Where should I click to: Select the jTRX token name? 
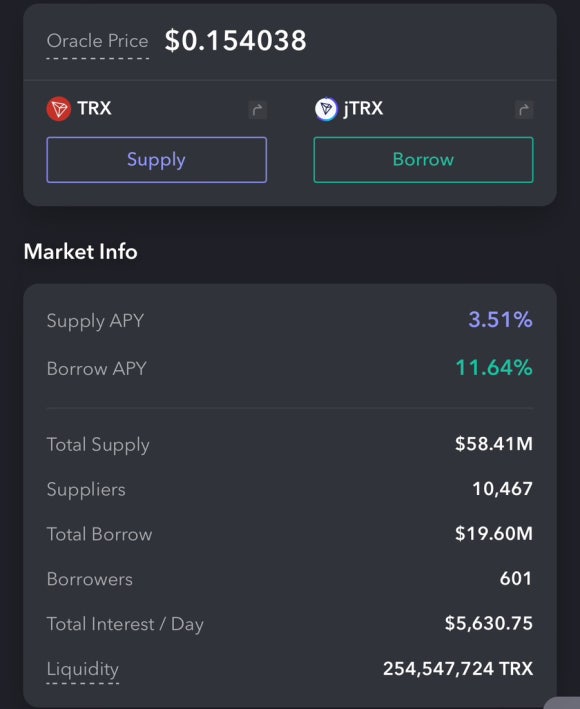tap(363, 109)
